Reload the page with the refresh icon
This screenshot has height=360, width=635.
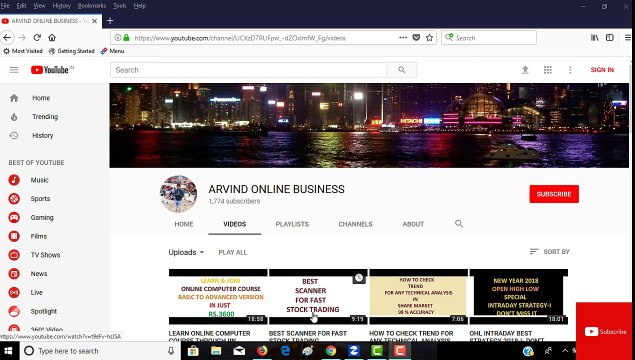pyautogui.click(x=37, y=38)
